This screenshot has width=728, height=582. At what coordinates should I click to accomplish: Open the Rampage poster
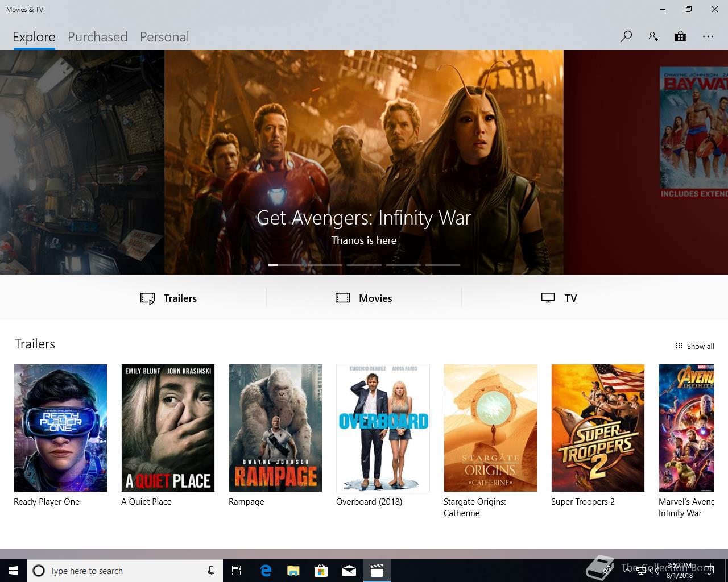click(x=275, y=428)
